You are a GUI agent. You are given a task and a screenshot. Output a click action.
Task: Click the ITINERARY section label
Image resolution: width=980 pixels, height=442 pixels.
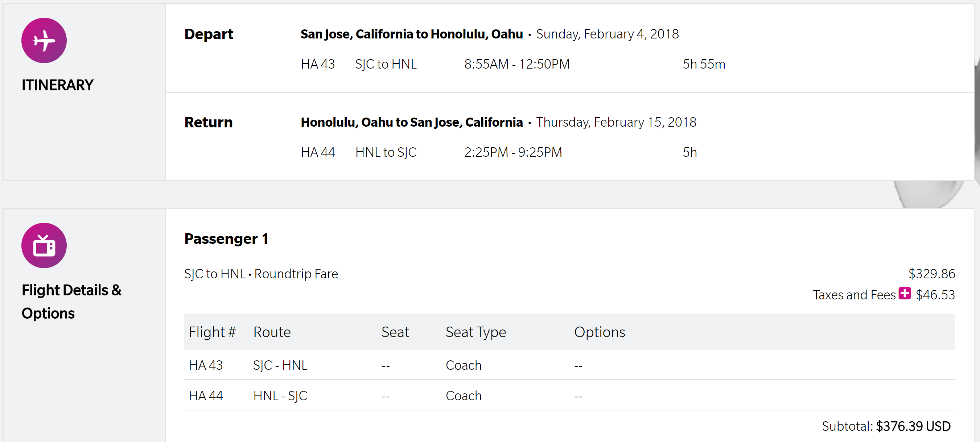(x=57, y=85)
